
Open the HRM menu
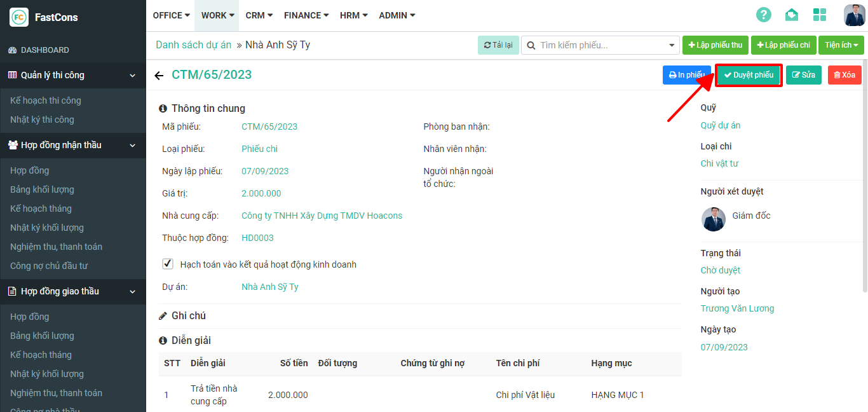pyautogui.click(x=353, y=15)
